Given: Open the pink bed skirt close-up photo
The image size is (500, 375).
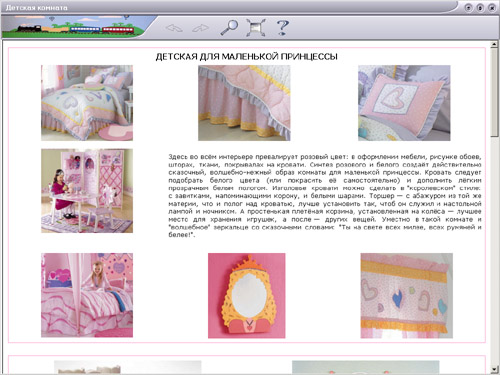Looking at the screenshot, I should [244, 103].
